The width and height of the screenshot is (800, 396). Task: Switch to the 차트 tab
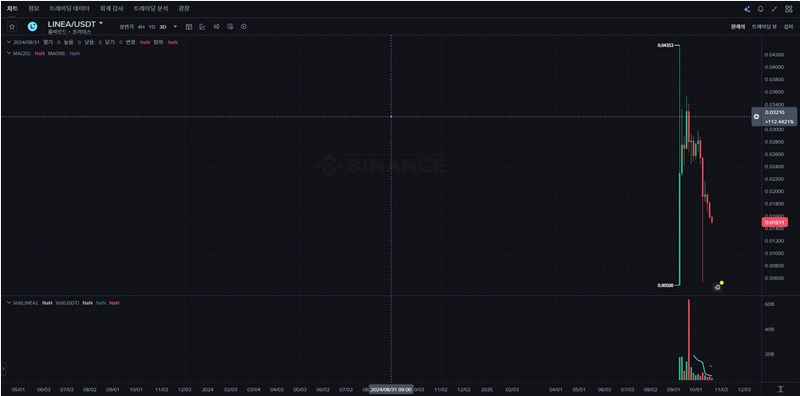coord(12,9)
